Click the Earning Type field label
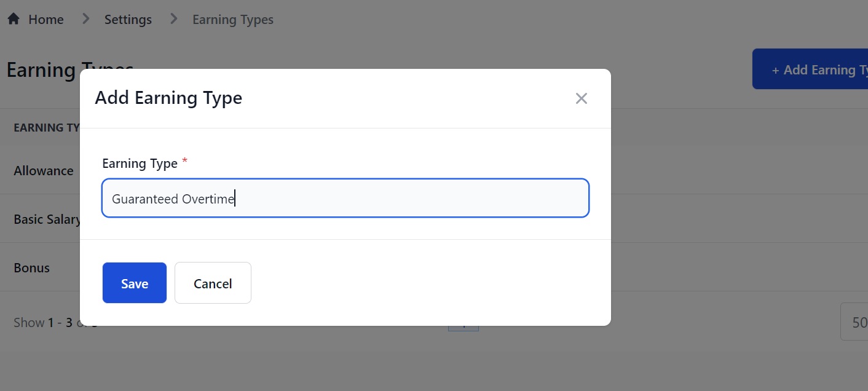This screenshot has width=868, height=391. click(140, 164)
